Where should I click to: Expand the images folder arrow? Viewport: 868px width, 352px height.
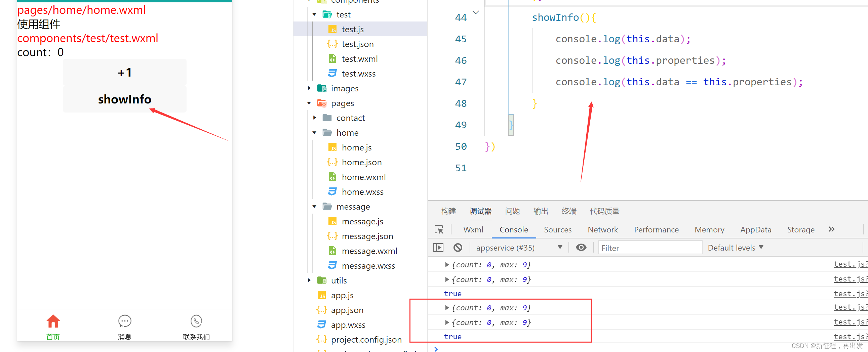[x=309, y=88]
